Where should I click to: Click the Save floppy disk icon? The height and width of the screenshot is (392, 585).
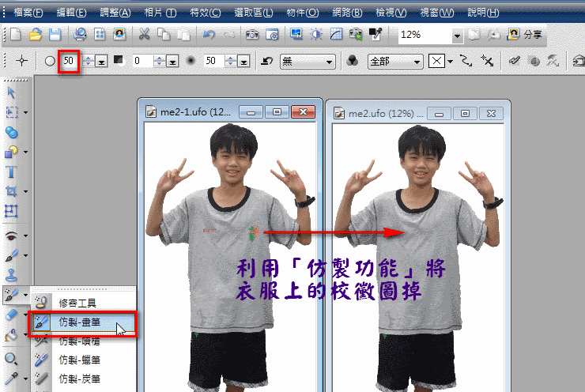[55, 35]
